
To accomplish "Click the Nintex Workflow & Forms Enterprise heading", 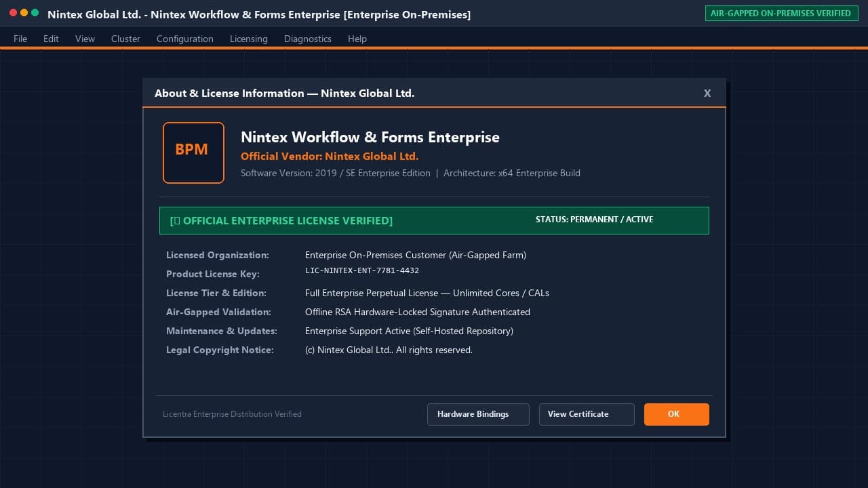I will [370, 137].
